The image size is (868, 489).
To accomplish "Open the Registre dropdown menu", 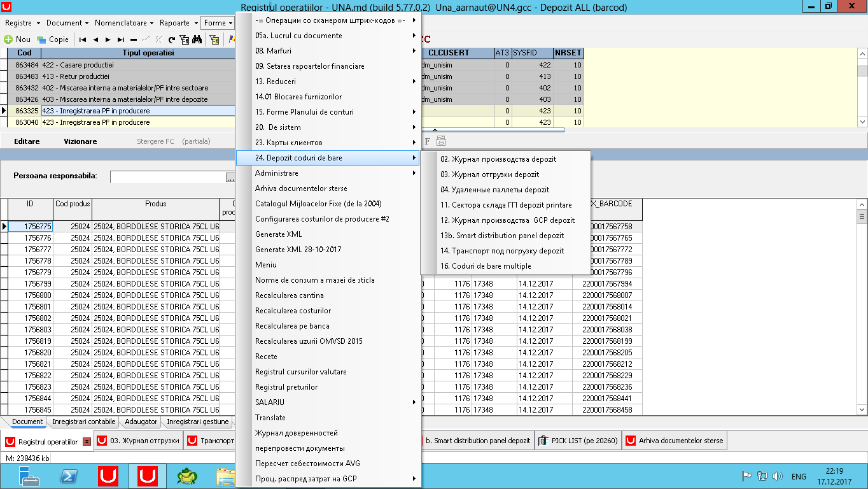I will [x=21, y=23].
